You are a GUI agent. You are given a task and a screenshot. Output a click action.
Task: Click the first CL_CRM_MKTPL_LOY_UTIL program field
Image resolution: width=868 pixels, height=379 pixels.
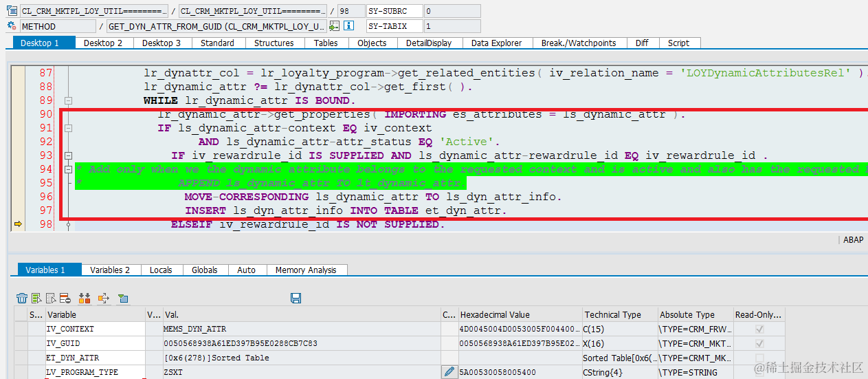(x=93, y=11)
